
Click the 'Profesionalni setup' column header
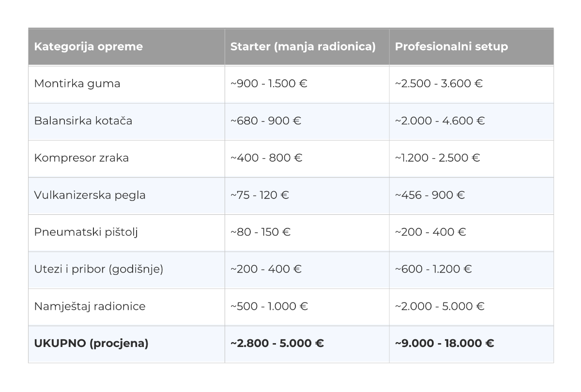pyautogui.click(x=451, y=46)
